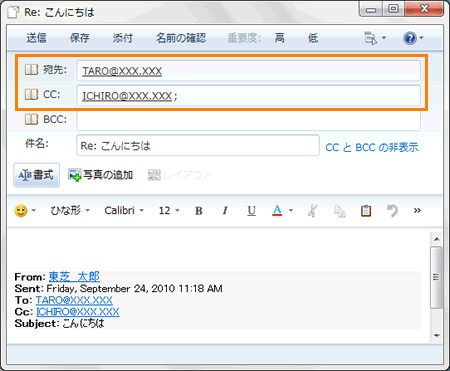
Task: Click the message body scrollbar up arrow
Action: coord(436,239)
